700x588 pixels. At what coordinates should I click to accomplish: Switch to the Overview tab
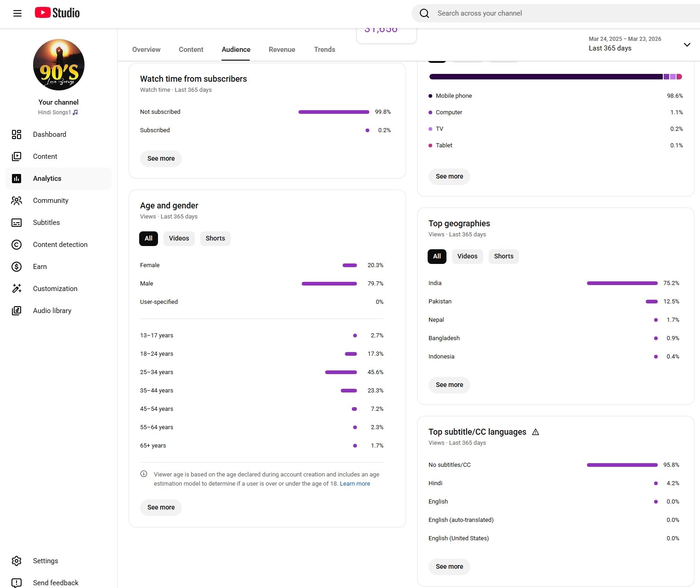click(146, 50)
